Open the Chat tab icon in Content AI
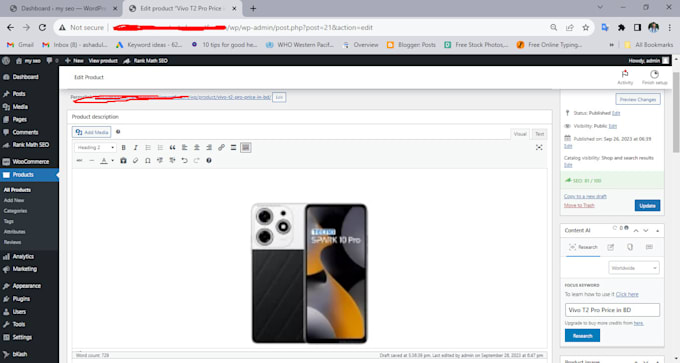The width and height of the screenshot is (680, 363). pos(649,247)
